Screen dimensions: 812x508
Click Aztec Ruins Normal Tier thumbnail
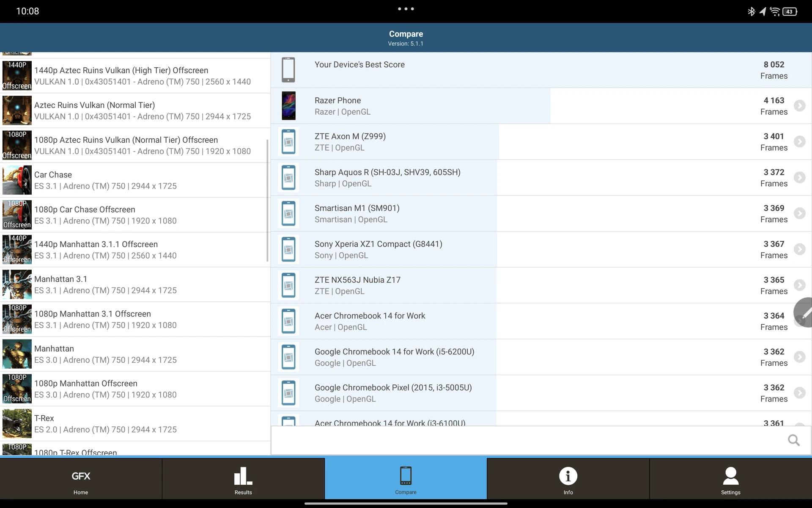click(17, 110)
